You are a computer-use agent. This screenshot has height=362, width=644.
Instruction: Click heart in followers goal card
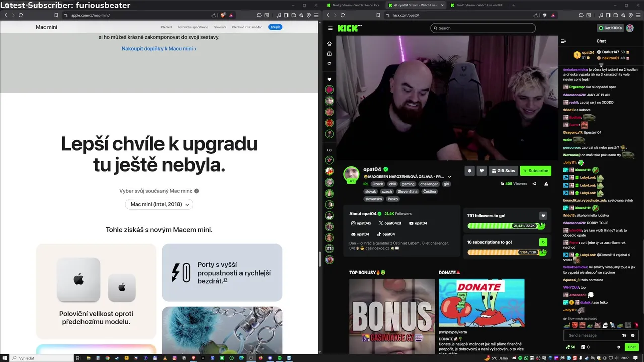pos(543,216)
